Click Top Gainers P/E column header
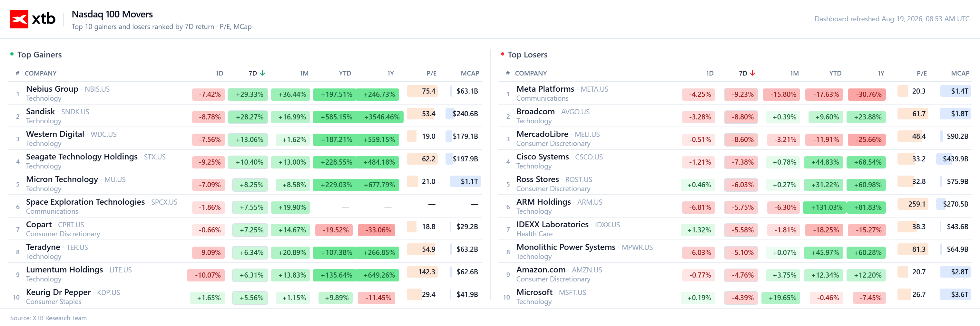 click(431, 73)
